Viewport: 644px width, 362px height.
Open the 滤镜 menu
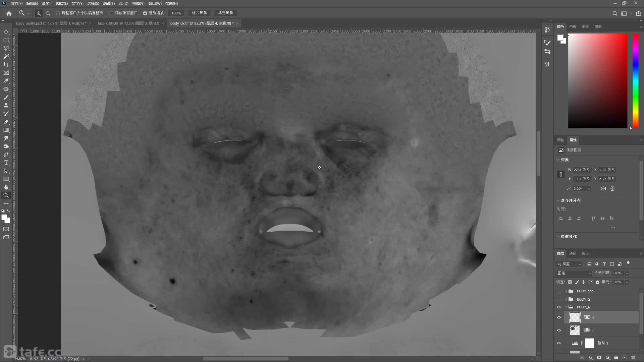click(109, 3)
